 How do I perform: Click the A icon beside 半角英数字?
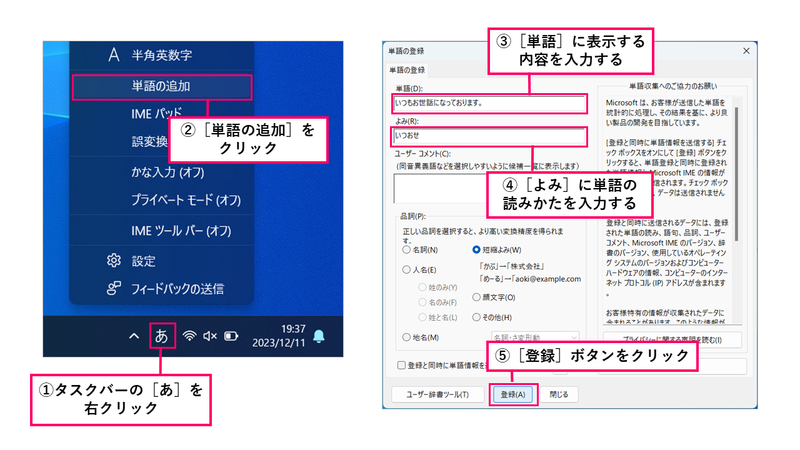(x=114, y=55)
